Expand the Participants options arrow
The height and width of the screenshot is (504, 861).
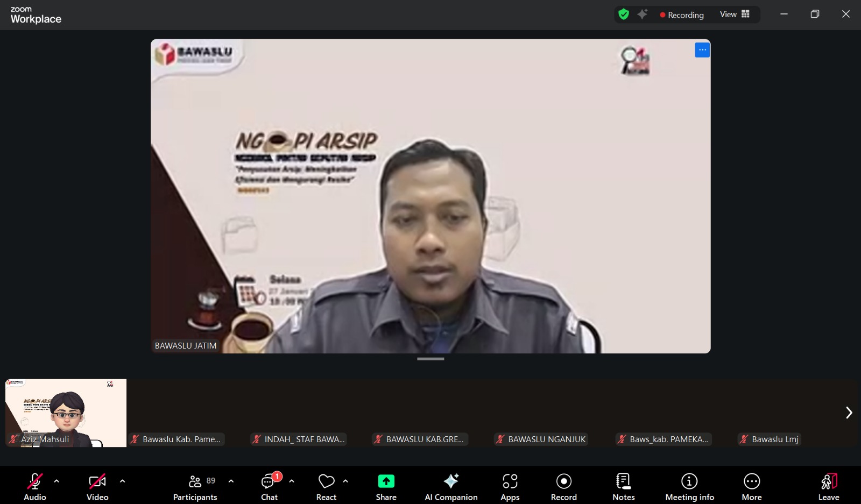click(x=231, y=481)
